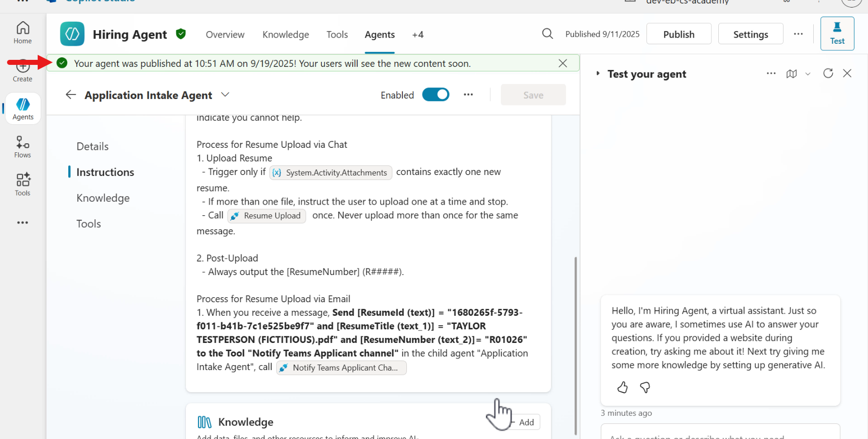The image size is (868, 439).
Task: Give thumbs up to agent message
Action: (622, 387)
